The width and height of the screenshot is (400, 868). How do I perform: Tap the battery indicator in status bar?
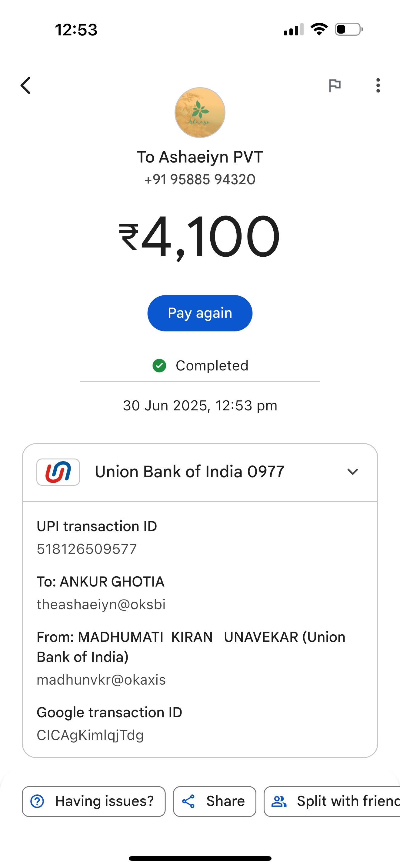(349, 29)
